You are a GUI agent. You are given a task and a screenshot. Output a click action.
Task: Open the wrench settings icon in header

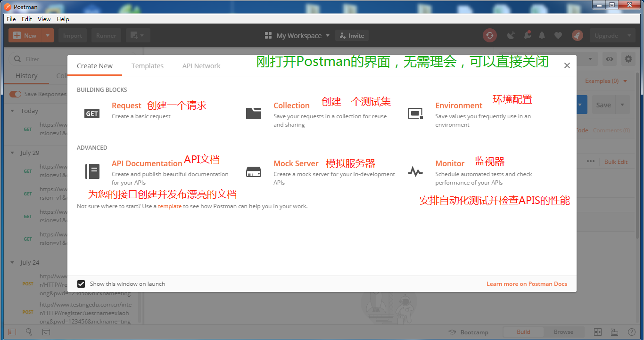coord(527,35)
